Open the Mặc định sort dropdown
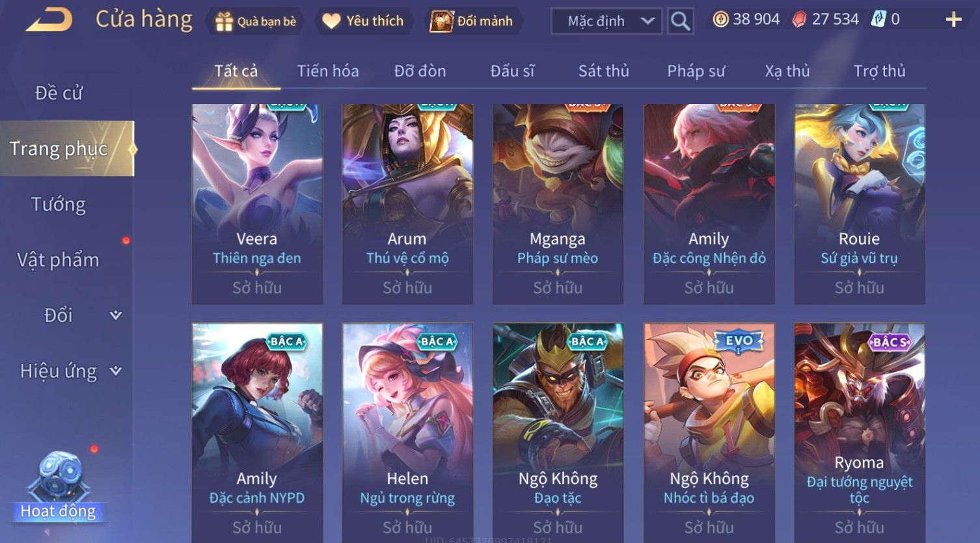 pos(606,21)
